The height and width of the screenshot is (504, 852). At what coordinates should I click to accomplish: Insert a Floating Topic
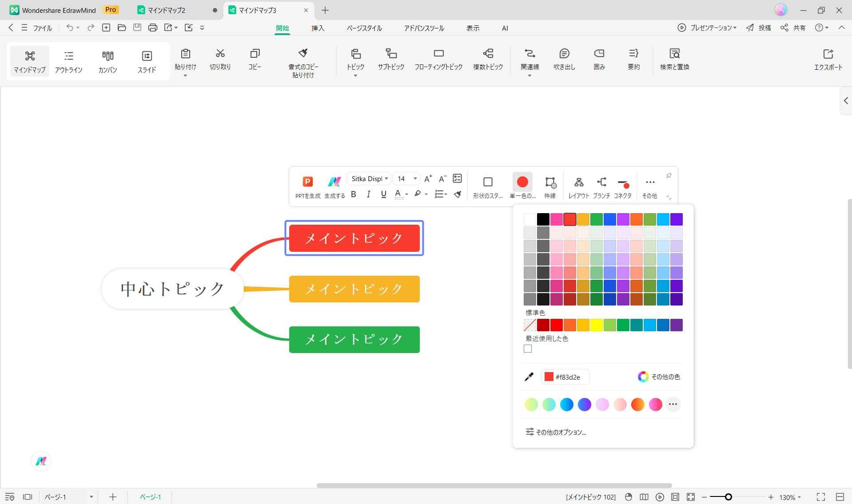[438, 60]
